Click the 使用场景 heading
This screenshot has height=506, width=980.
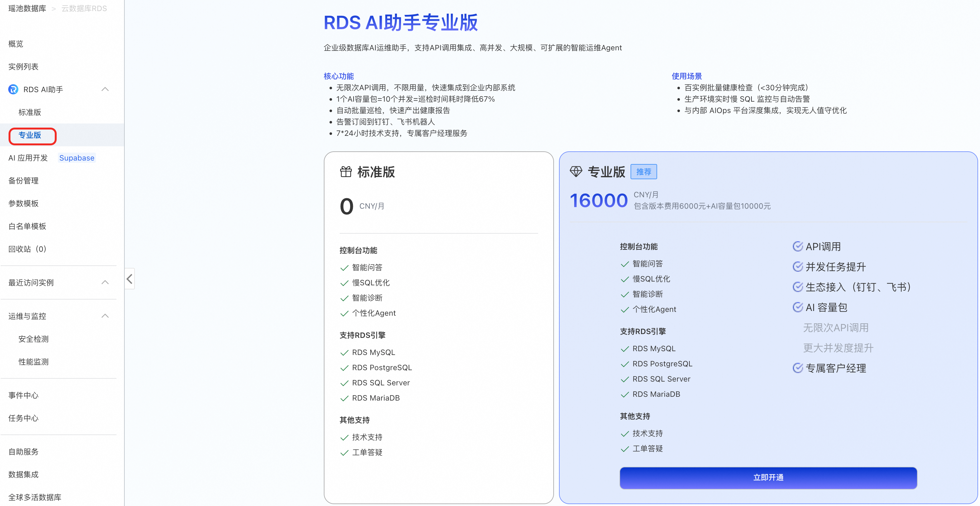[x=687, y=76]
